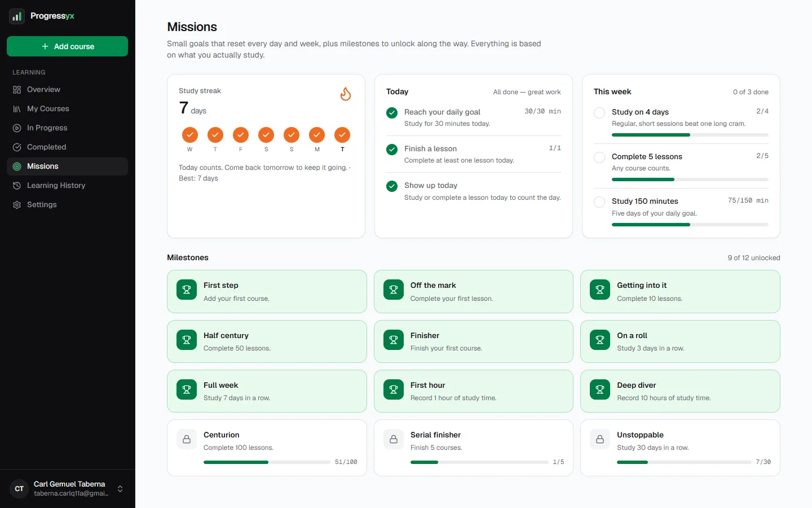Click the gear icon beside Settings
Screen dimensions: 812x508
point(17,205)
